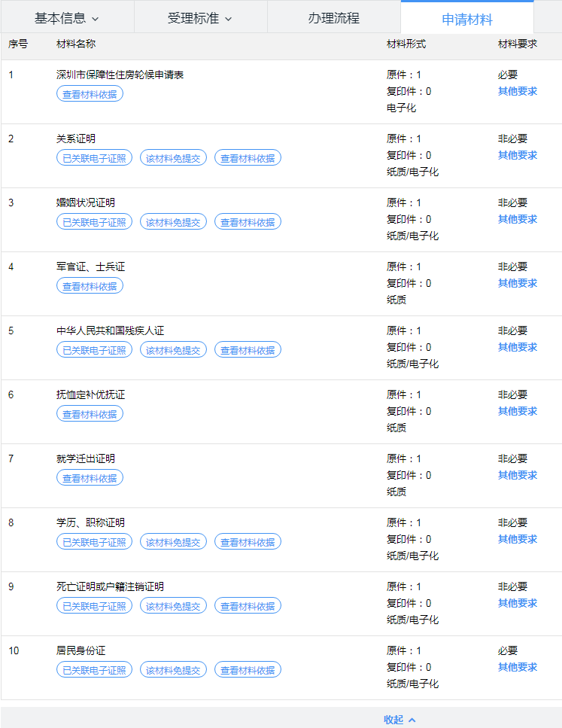Open 其他要求 for 居民身份证
562x728 pixels.
point(518,668)
